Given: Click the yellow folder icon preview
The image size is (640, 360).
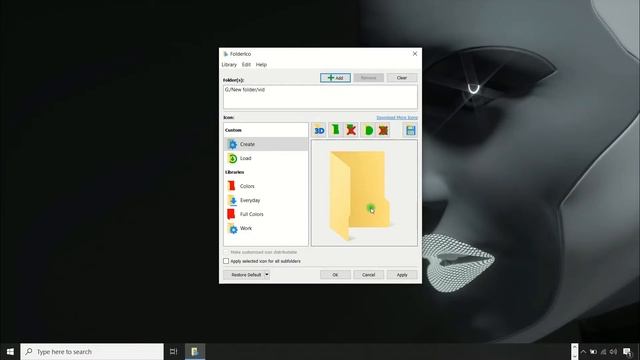Looking at the screenshot, I should coord(359,195).
